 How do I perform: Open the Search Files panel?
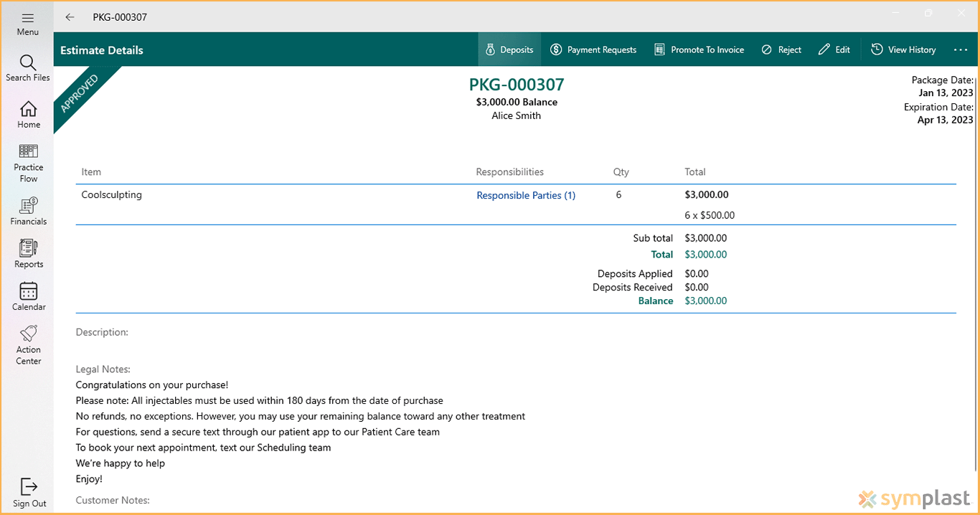[x=27, y=67]
